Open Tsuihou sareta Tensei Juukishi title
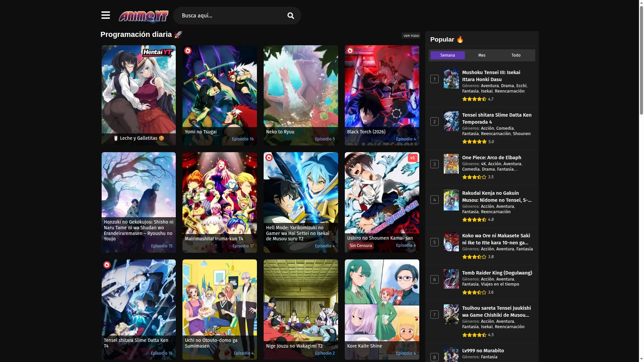The width and height of the screenshot is (644, 362). point(496,311)
